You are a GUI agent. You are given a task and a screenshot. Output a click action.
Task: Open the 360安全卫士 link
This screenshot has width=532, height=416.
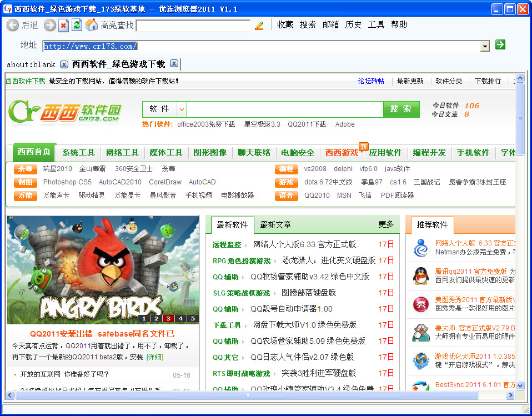coord(134,169)
